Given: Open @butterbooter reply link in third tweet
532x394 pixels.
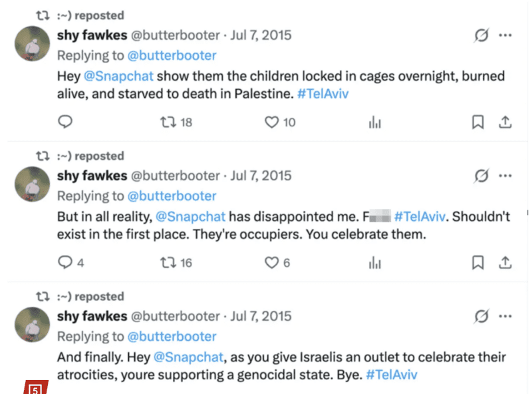Looking at the screenshot, I should click(x=172, y=337).
